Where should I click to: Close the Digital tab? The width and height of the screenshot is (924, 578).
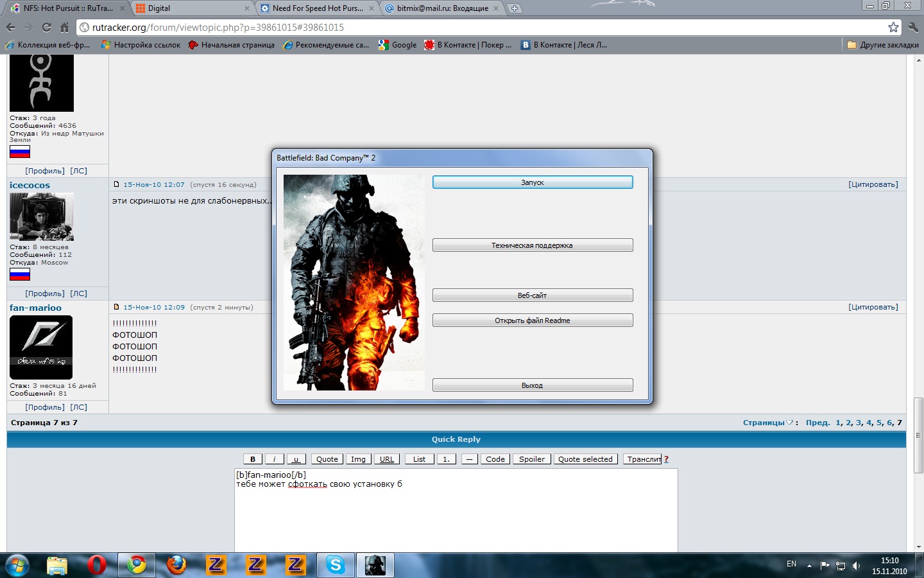click(x=247, y=8)
